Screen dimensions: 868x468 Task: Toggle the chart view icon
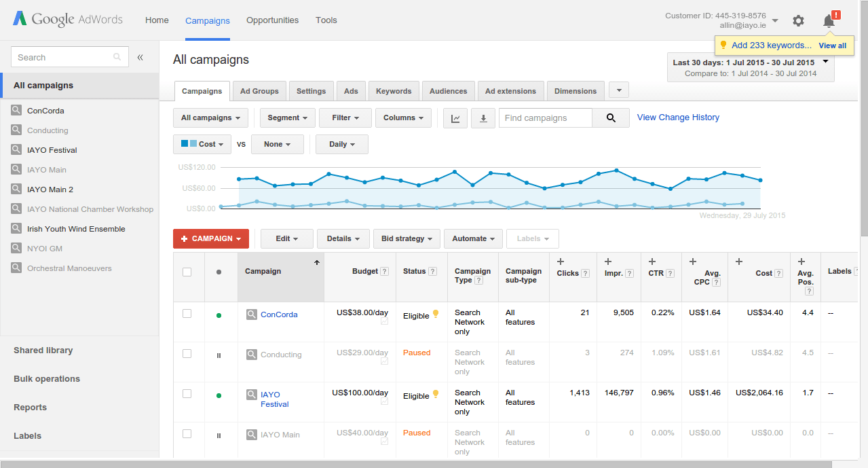[455, 118]
